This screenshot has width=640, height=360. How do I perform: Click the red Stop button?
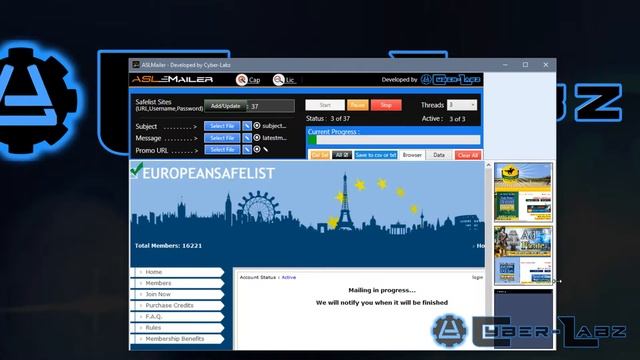(x=386, y=105)
